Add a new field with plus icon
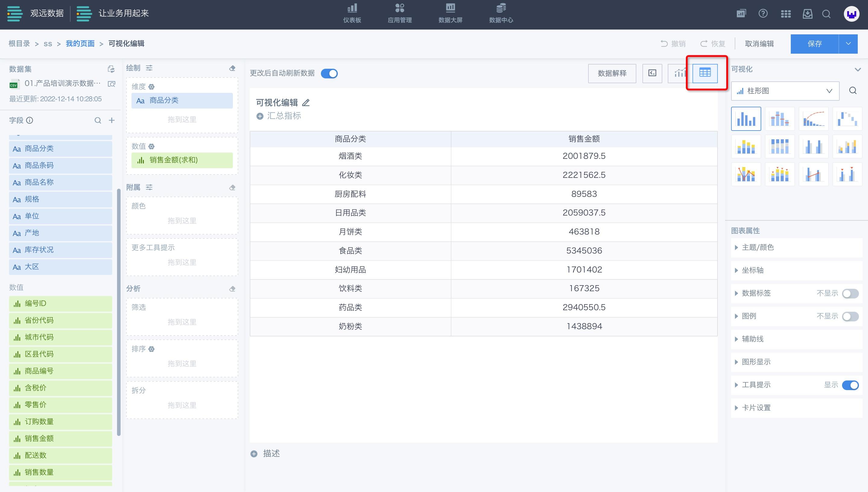Screen dimensions: 868x492 (x=112, y=120)
